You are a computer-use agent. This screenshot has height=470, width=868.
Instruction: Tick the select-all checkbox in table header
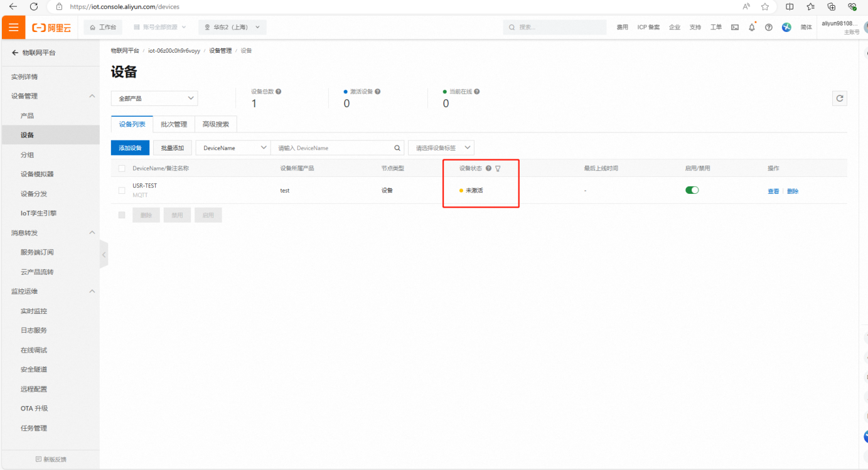(x=122, y=169)
